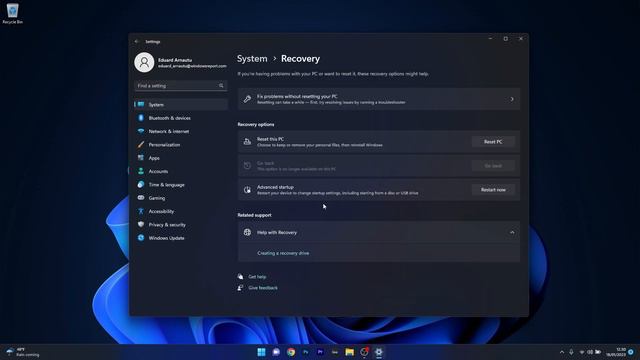Open Premiere Pro from the taskbar
This screenshot has height=360, width=640.
320,352
